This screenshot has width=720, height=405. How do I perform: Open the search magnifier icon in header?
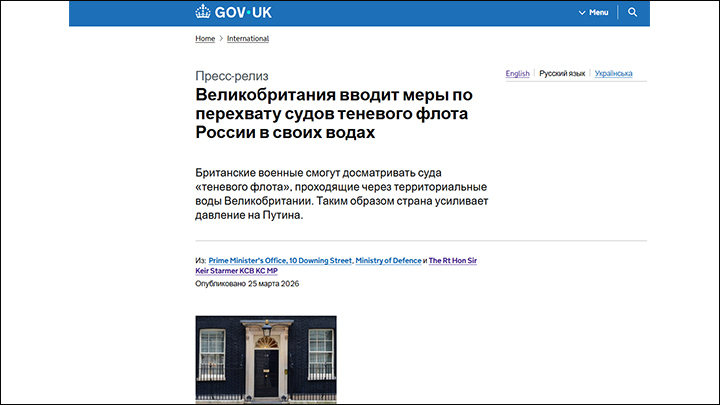[632, 13]
